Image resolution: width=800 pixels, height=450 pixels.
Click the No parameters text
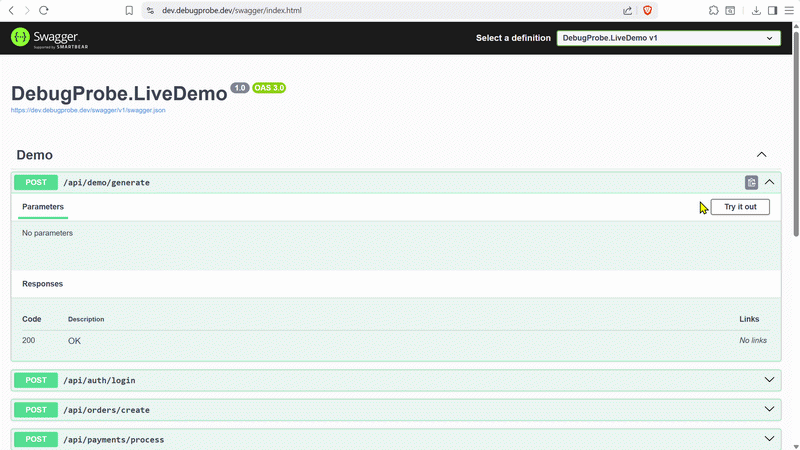click(47, 233)
